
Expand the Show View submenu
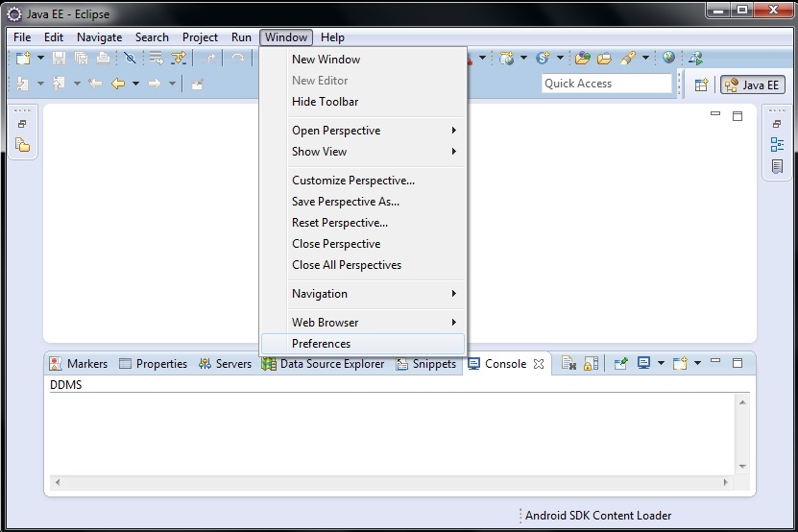[363, 151]
